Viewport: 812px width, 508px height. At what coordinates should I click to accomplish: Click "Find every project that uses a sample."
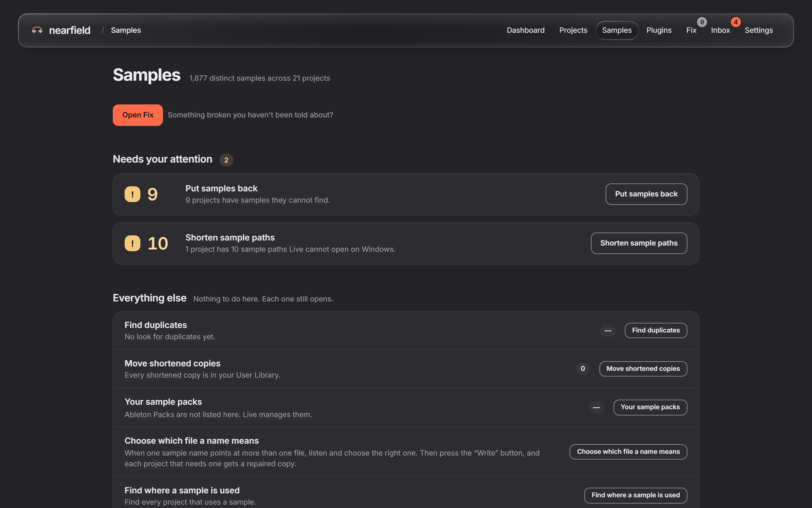[x=190, y=502]
